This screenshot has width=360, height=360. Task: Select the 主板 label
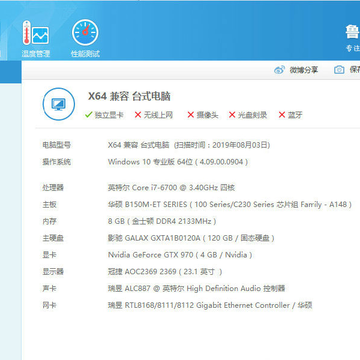(49, 204)
